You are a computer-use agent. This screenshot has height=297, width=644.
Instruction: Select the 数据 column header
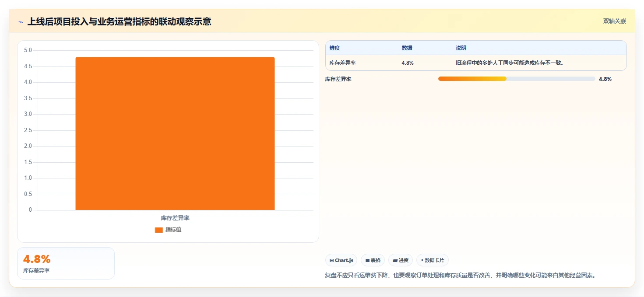pyautogui.click(x=407, y=48)
